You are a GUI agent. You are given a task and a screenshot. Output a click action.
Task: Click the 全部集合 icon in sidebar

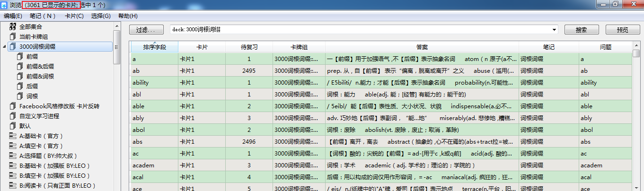[13, 26]
